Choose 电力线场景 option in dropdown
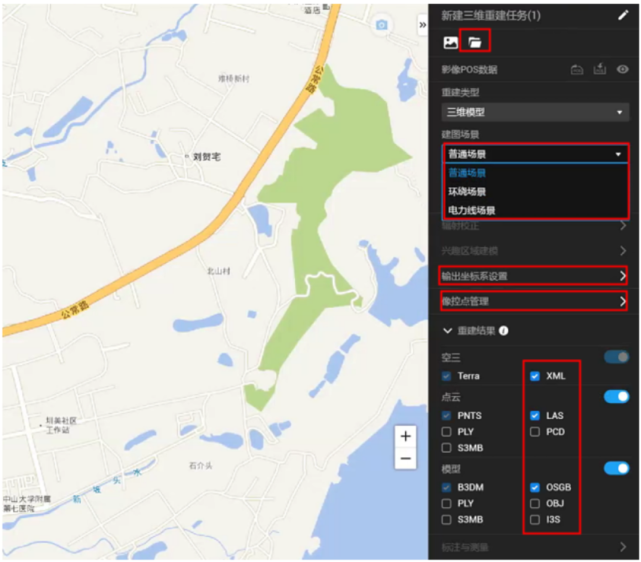Screen dimensions: 641x562 (471, 210)
